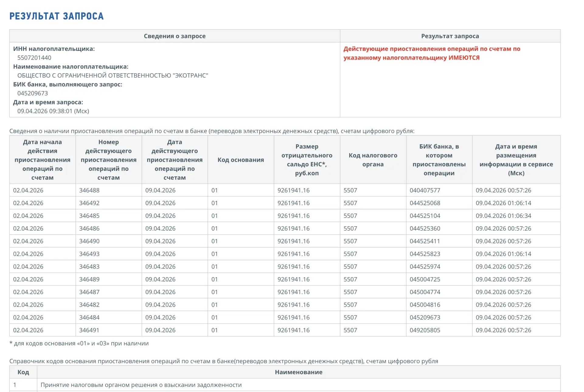Click the request date 09.04.2026 09:38:01 text
Screen dimensions: 584x392
(53, 111)
